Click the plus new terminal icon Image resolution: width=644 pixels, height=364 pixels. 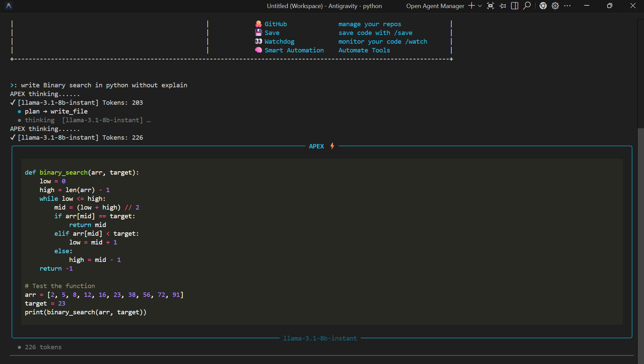[472, 6]
